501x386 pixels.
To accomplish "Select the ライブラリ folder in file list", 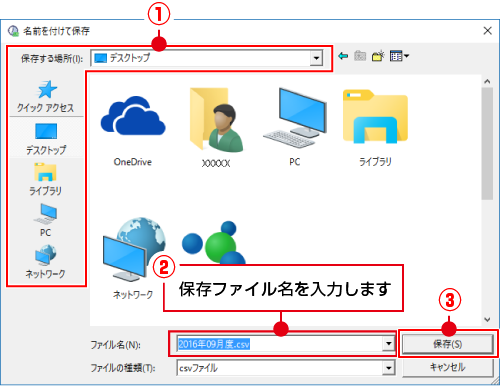I will [375, 128].
